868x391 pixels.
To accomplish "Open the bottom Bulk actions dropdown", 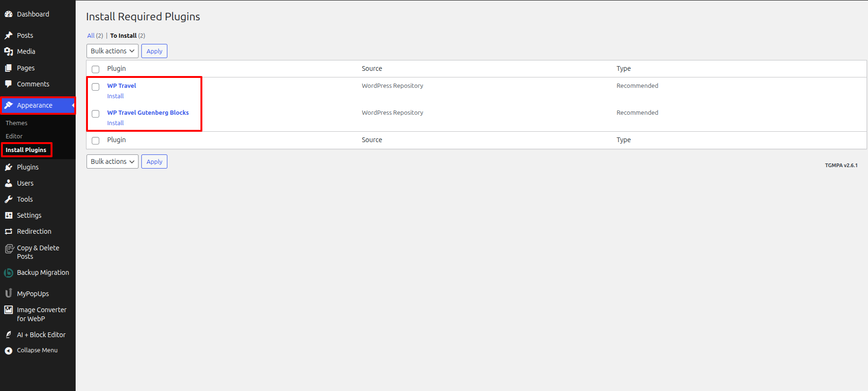I will 113,161.
